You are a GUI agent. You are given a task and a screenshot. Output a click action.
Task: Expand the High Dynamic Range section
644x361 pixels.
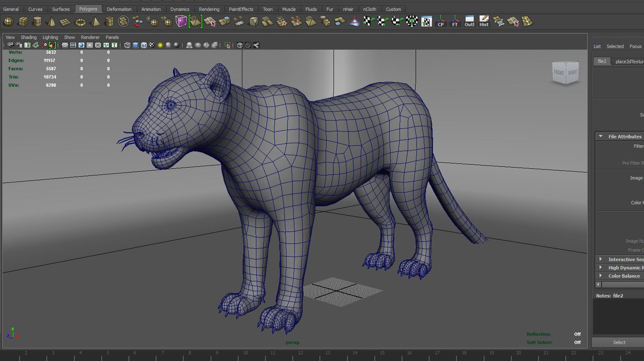tap(600, 267)
